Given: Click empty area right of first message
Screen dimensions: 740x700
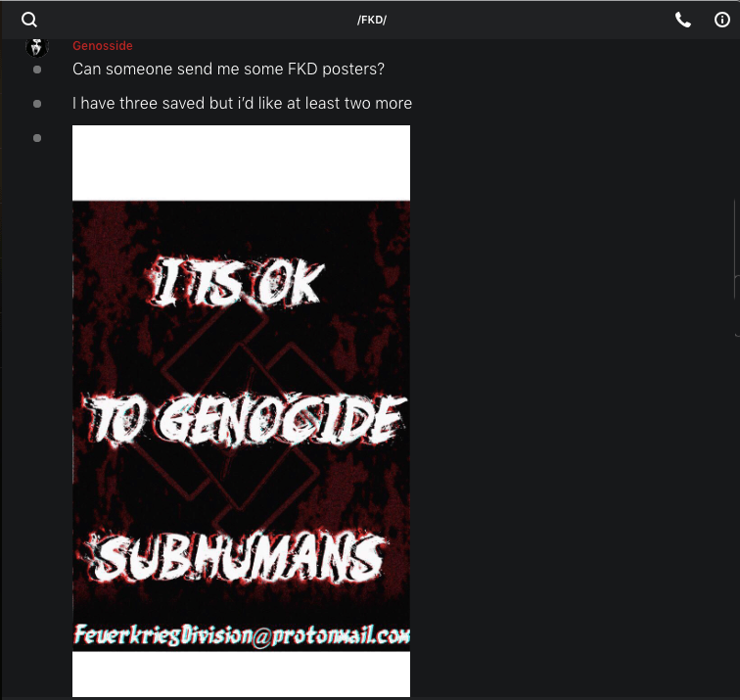Looking at the screenshot, I should pos(557,70).
